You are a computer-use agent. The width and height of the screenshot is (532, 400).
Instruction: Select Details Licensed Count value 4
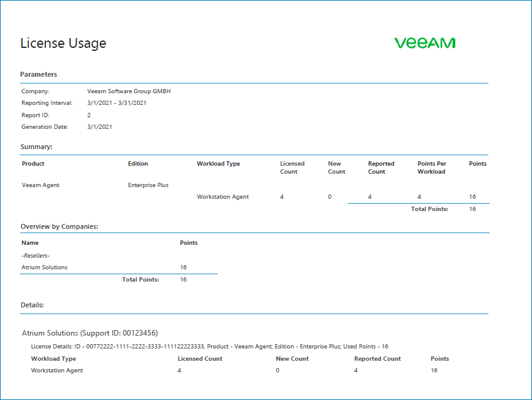[179, 371]
